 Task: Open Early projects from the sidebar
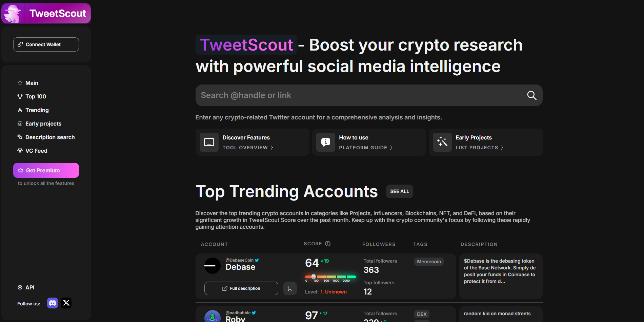(x=43, y=124)
